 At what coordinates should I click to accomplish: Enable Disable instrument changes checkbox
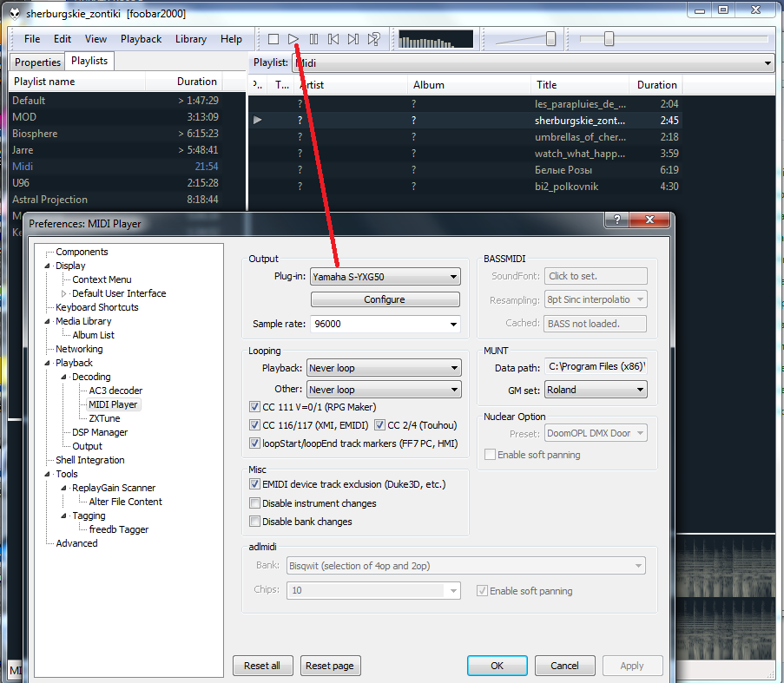pyautogui.click(x=254, y=503)
